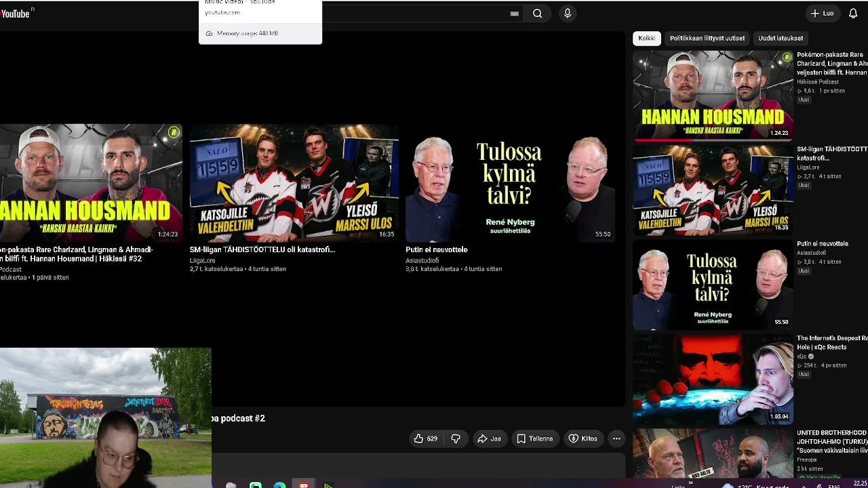Share the video with the Jaa button
The height and width of the screenshot is (488, 868).
tap(489, 439)
